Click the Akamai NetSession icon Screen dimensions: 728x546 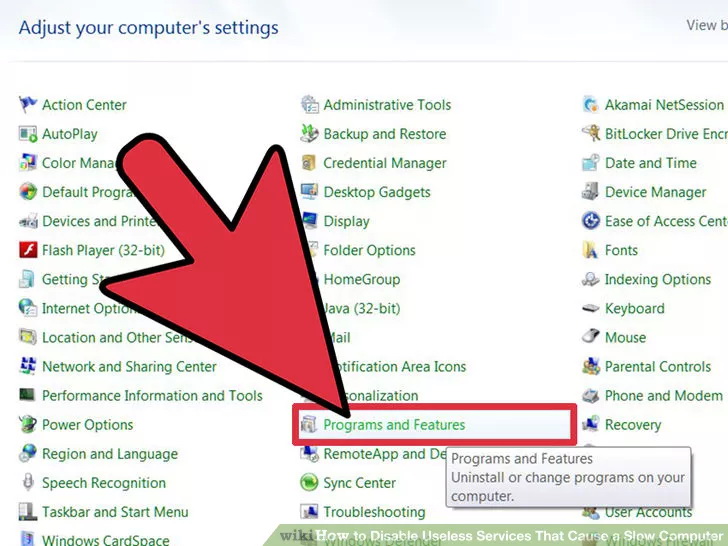point(591,104)
